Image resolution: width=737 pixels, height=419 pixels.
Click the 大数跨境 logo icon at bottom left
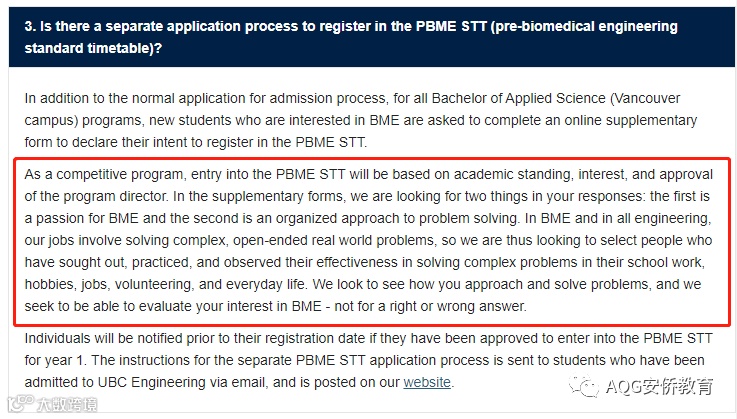(21, 403)
